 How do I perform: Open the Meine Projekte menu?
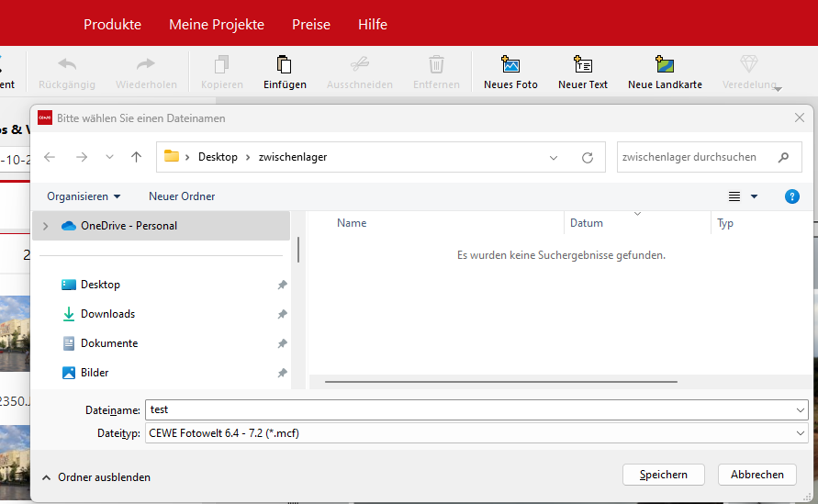(x=217, y=24)
